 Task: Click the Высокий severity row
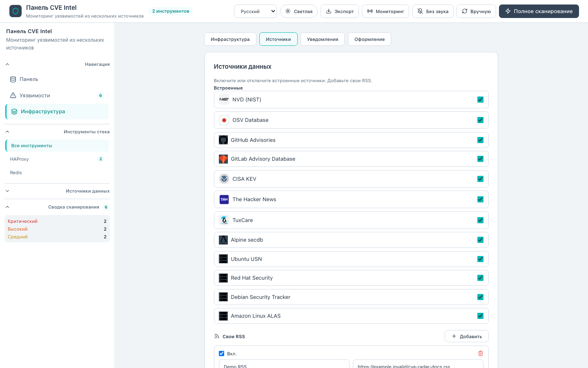click(x=57, y=229)
